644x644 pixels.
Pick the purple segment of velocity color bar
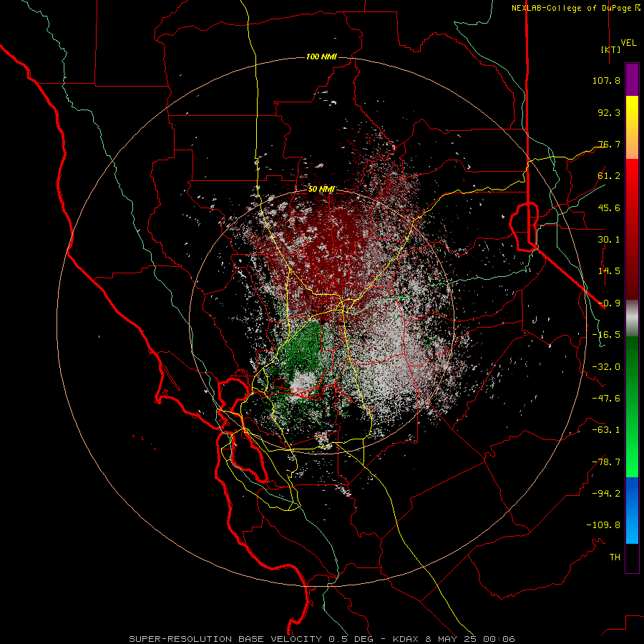pyautogui.click(x=632, y=79)
